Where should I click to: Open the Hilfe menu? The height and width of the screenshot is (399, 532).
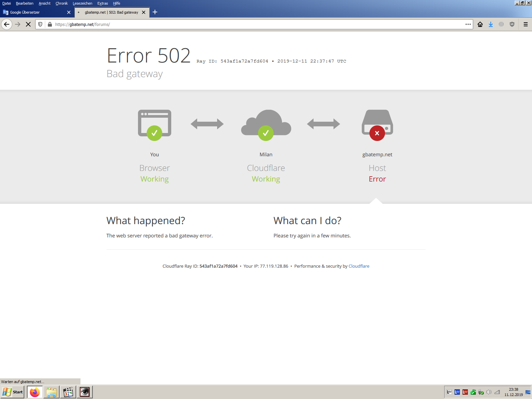click(116, 3)
